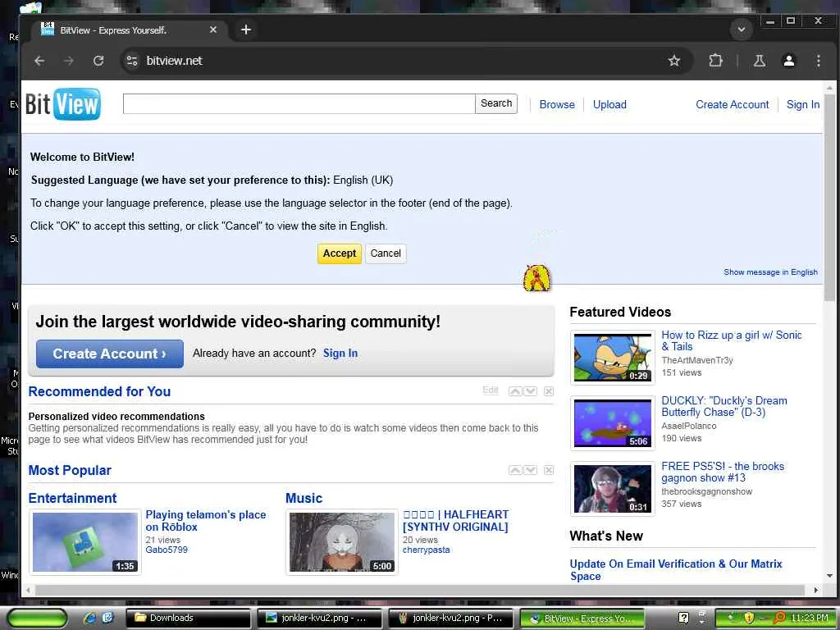Viewport: 840px width, 630px height.
Task: Open How to Rizz up a girl title
Action: [732, 340]
